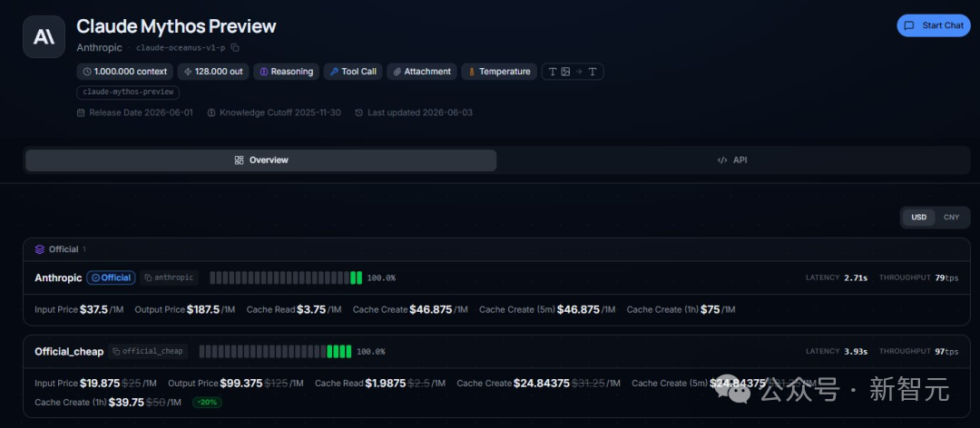Click the Throughput 97tps value

click(x=946, y=351)
